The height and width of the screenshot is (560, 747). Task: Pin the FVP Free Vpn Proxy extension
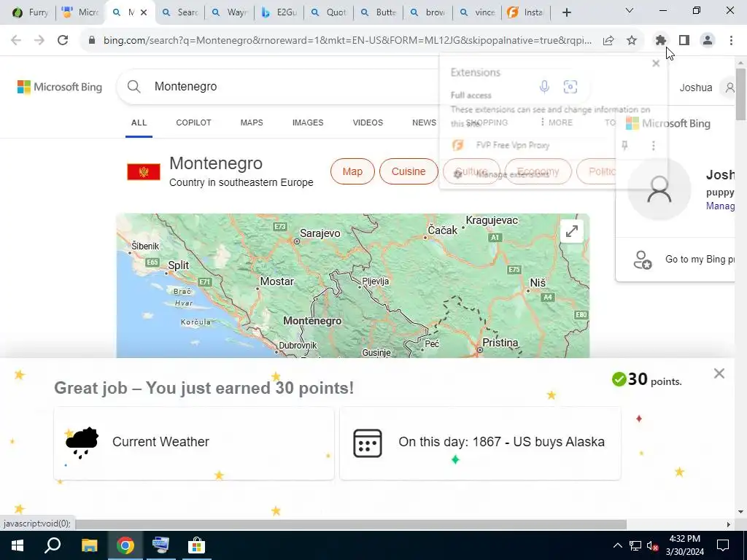pyautogui.click(x=624, y=145)
